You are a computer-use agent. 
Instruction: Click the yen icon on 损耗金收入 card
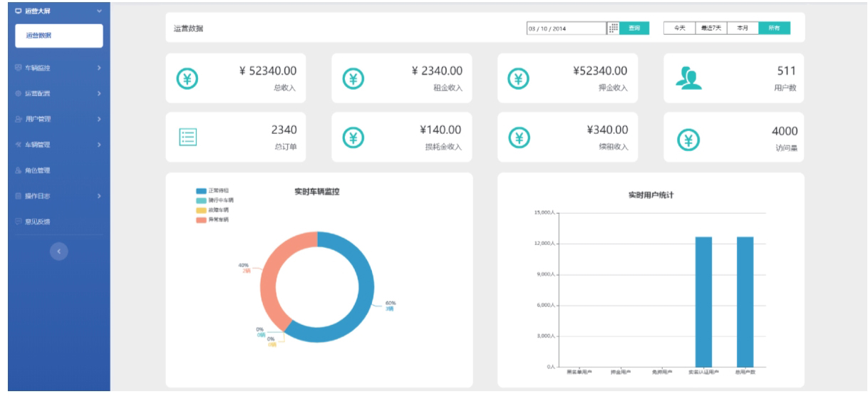[x=353, y=138]
